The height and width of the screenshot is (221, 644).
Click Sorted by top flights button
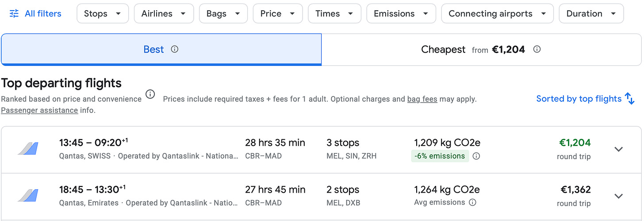pyautogui.click(x=579, y=99)
